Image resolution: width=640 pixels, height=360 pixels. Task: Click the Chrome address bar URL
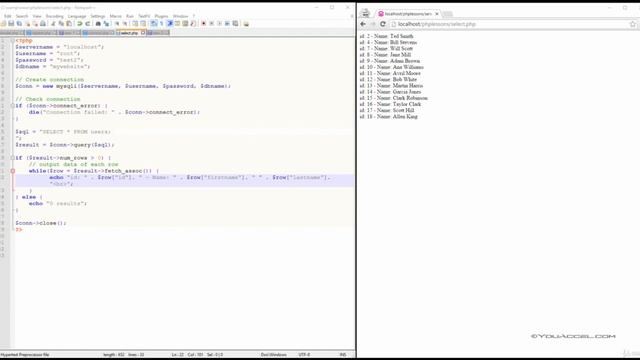tap(437, 24)
